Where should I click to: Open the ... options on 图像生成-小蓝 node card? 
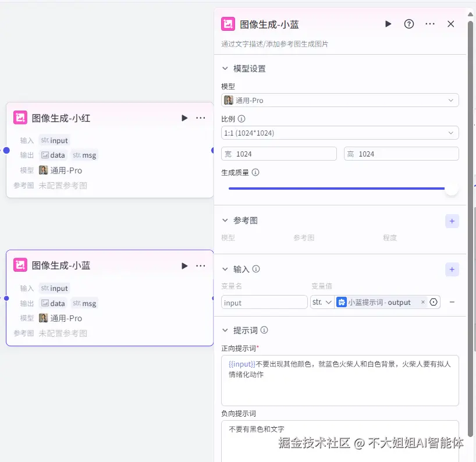click(201, 265)
